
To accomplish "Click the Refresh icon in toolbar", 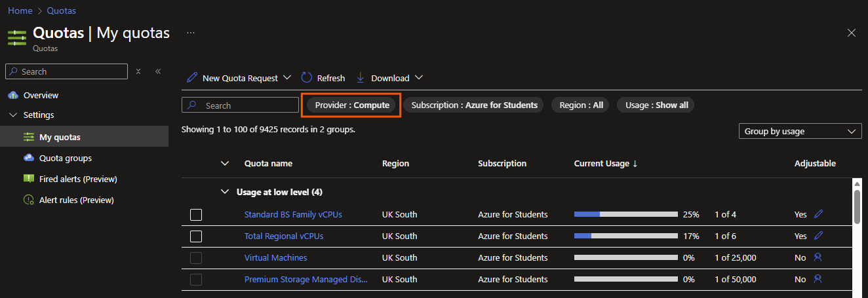I will (x=307, y=78).
